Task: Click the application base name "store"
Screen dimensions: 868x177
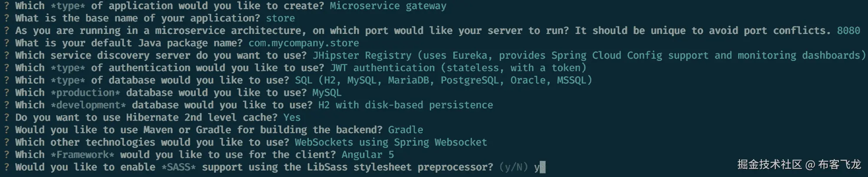Action: tap(280, 18)
